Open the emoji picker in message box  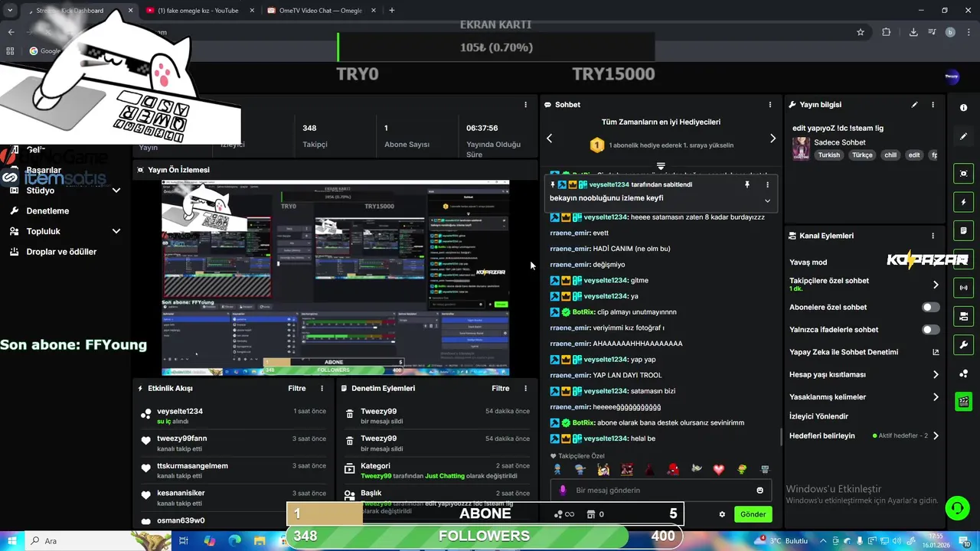[759, 491]
